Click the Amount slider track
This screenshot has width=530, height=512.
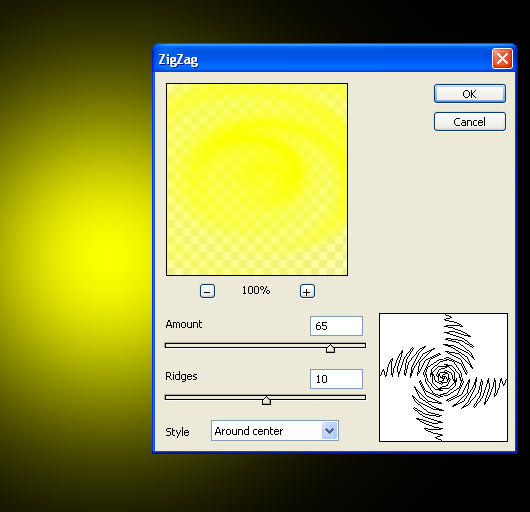tap(265, 345)
